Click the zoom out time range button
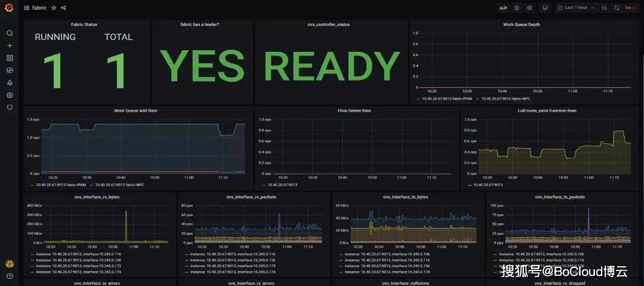644x286 pixels. click(x=604, y=8)
